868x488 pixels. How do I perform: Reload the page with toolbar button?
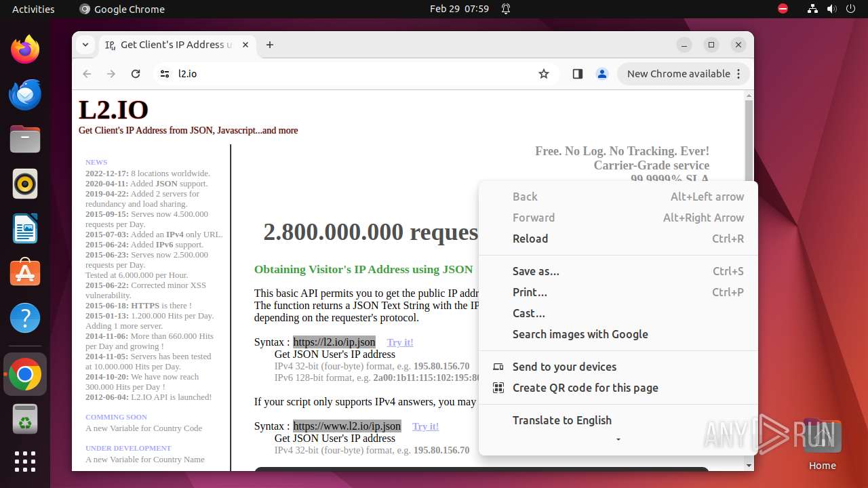click(136, 74)
